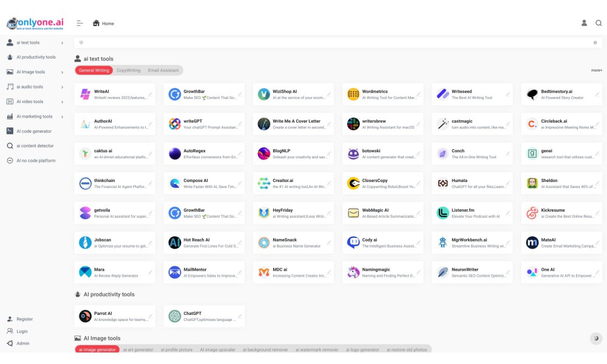Switch to ai art generator tab

coord(138,349)
